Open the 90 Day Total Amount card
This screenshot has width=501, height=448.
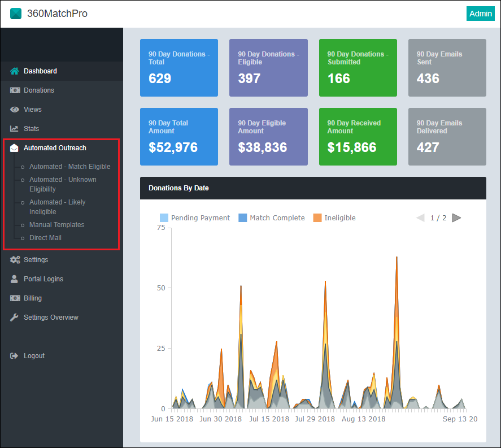(179, 137)
